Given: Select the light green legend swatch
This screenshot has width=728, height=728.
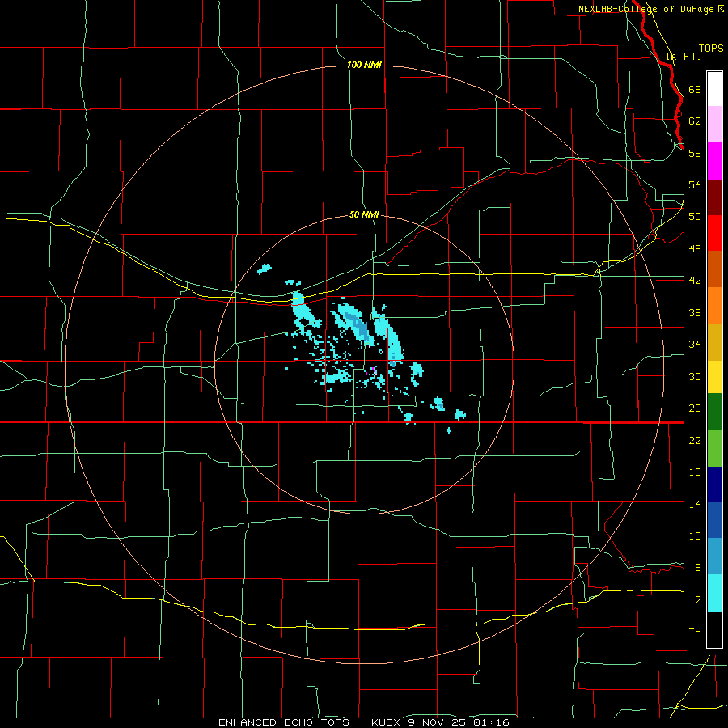Looking at the screenshot, I should point(714,448).
